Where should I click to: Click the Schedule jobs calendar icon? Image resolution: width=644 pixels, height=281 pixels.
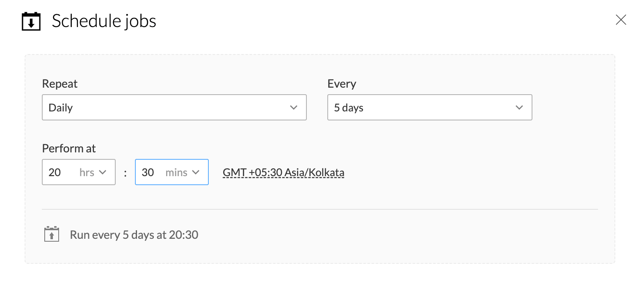pyautogui.click(x=31, y=21)
